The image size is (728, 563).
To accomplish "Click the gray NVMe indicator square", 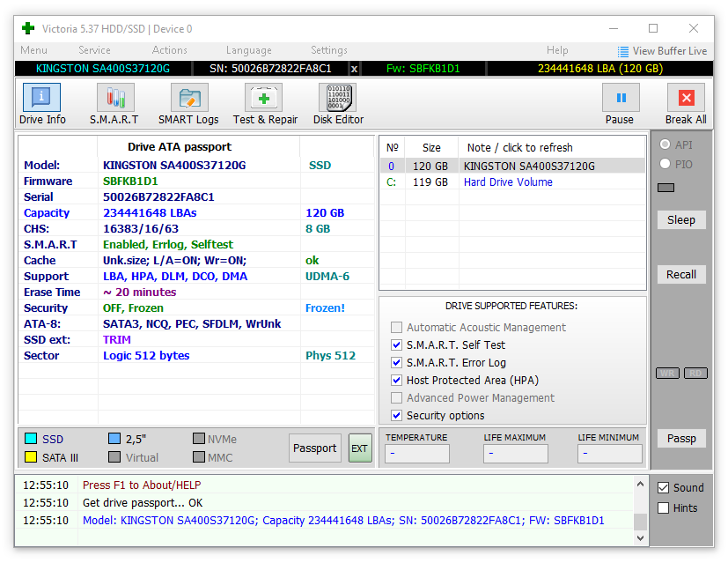I will [199, 439].
